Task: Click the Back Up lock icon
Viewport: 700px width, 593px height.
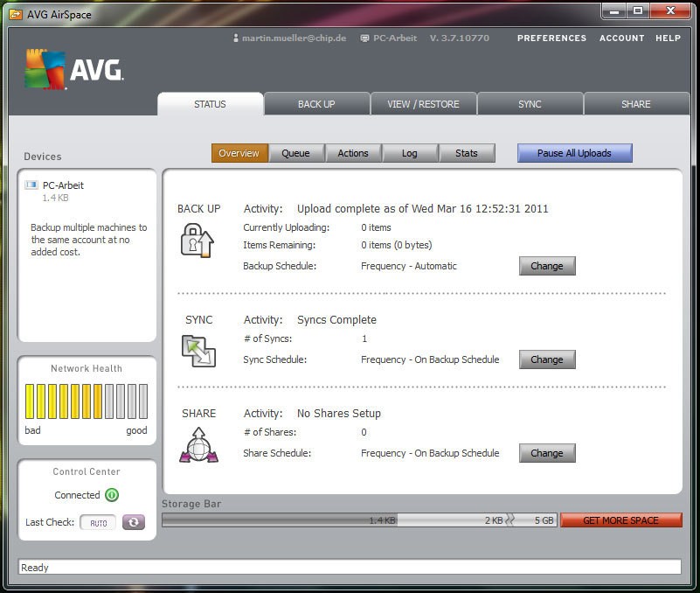Action: tap(198, 241)
